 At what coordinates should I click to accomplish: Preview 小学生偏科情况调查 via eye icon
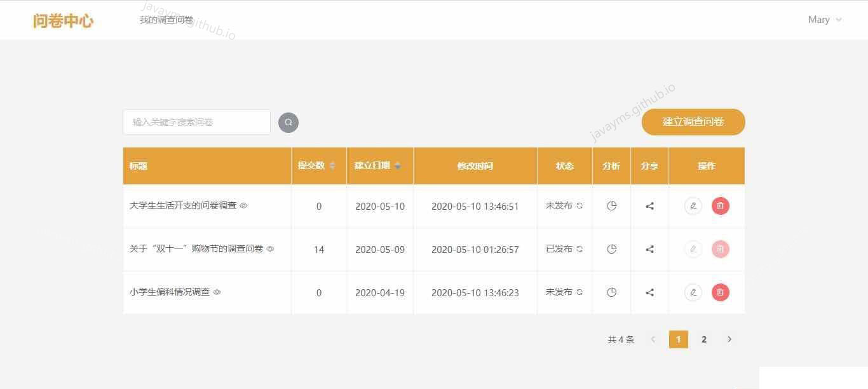[x=217, y=292]
